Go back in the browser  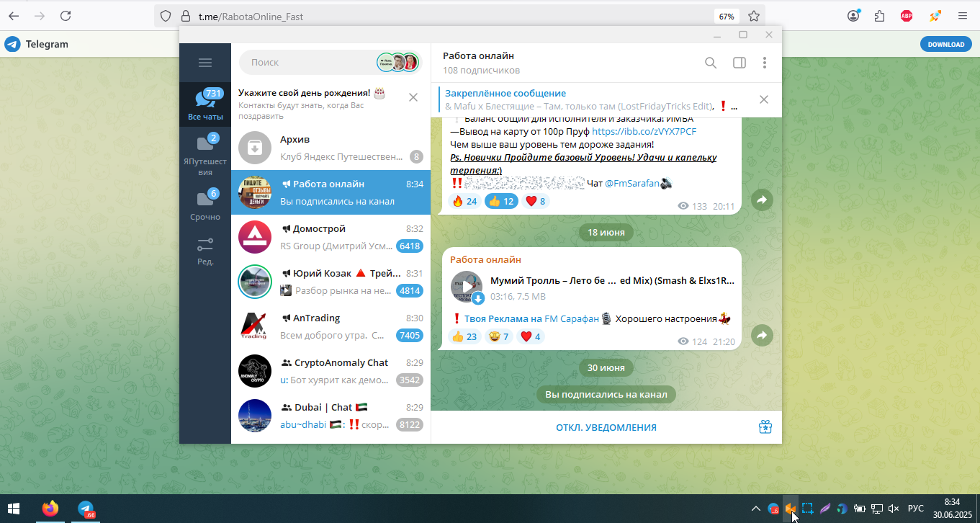tap(14, 16)
